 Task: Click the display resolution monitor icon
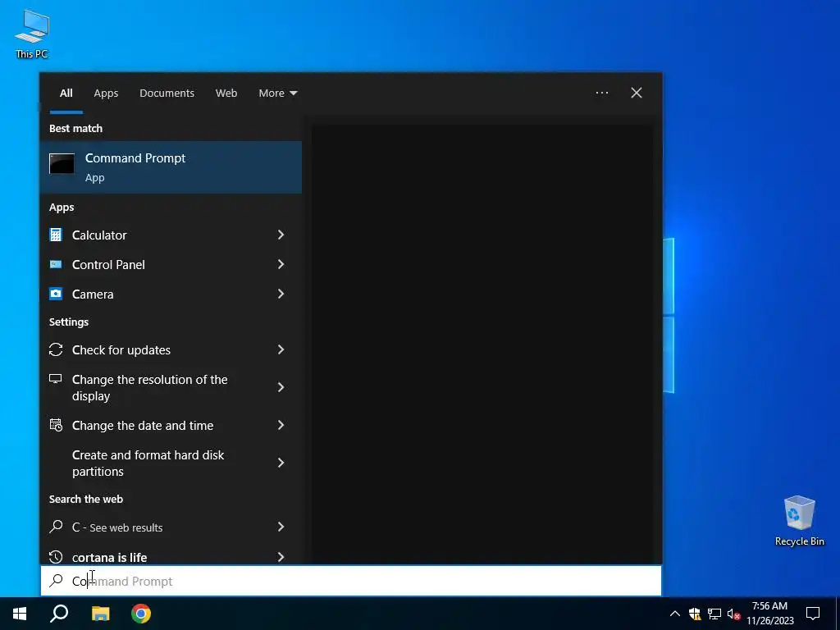pyautogui.click(x=56, y=379)
